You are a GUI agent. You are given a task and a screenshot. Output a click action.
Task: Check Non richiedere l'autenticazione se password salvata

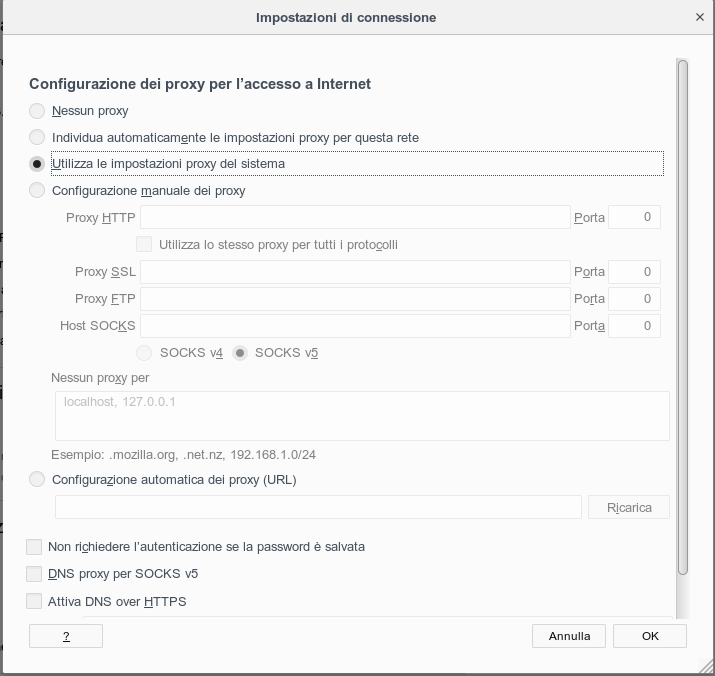pos(34,547)
